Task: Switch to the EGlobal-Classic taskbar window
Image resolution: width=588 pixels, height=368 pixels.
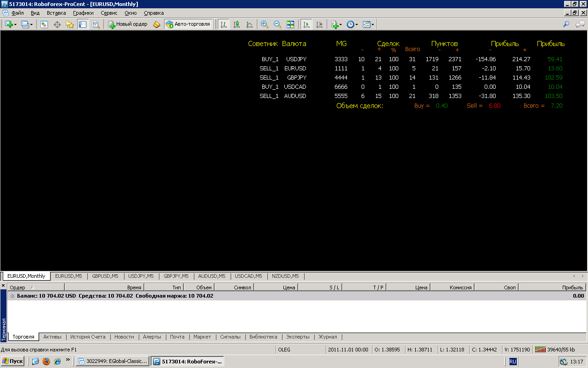Action: click(x=113, y=361)
